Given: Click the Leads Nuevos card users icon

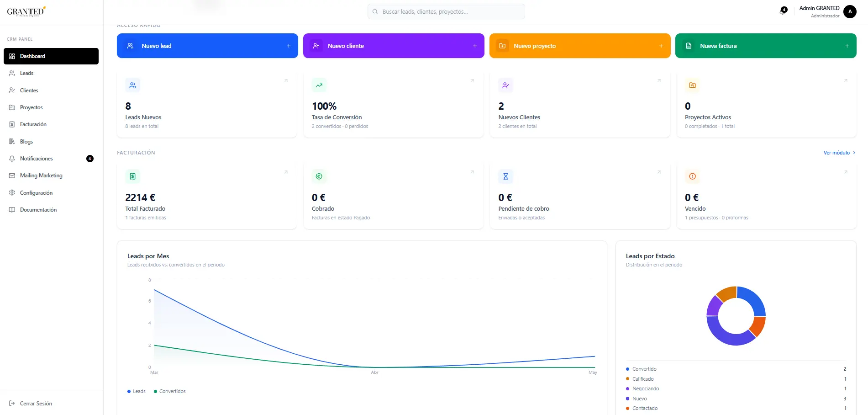Looking at the screenshot, I should click(x=133, y=85).
